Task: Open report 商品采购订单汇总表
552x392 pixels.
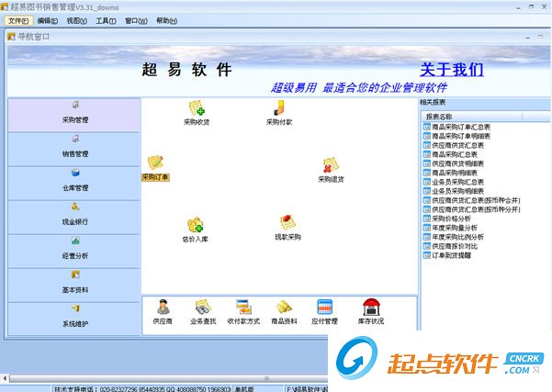Action: (x=456, y=127)
